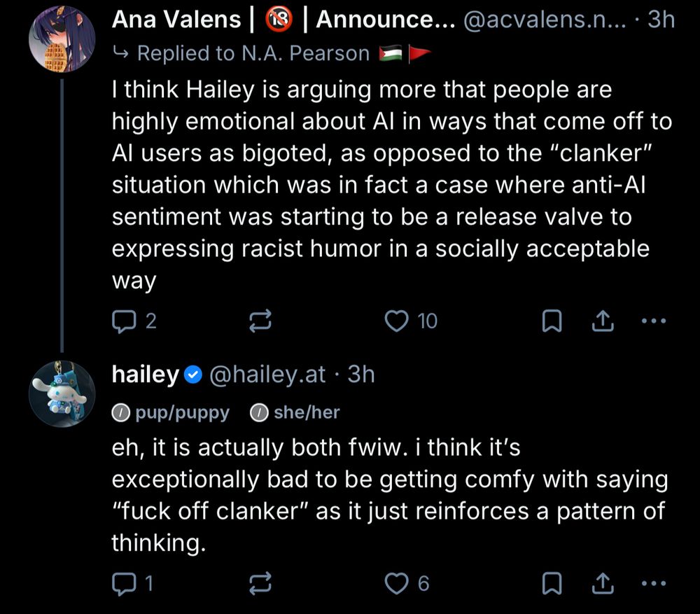Image resolution: width=700 pixels, height=614 pixels.
Task: Share hailey's post
Action: 602,582
